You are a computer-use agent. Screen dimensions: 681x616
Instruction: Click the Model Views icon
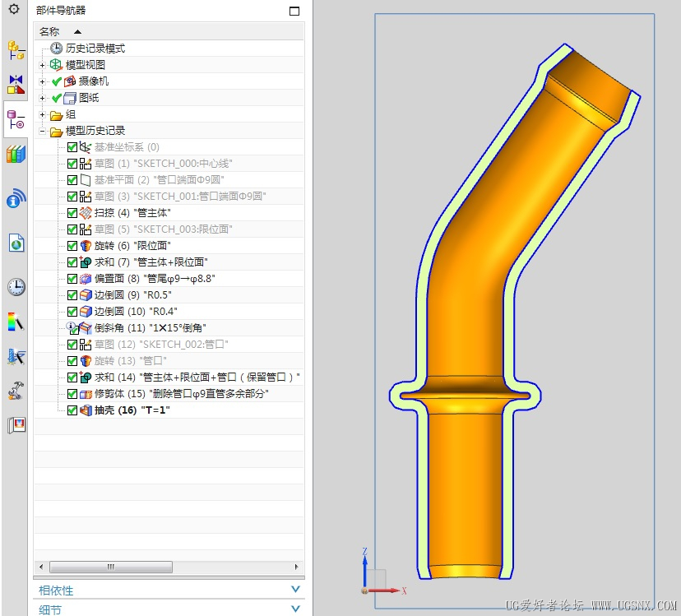(56, 65)
